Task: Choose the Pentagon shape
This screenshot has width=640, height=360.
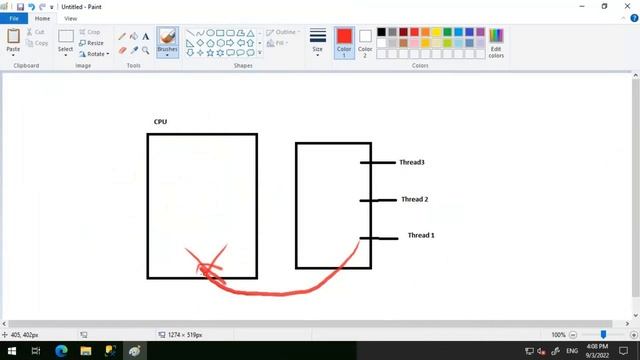Action: (210, 43)
